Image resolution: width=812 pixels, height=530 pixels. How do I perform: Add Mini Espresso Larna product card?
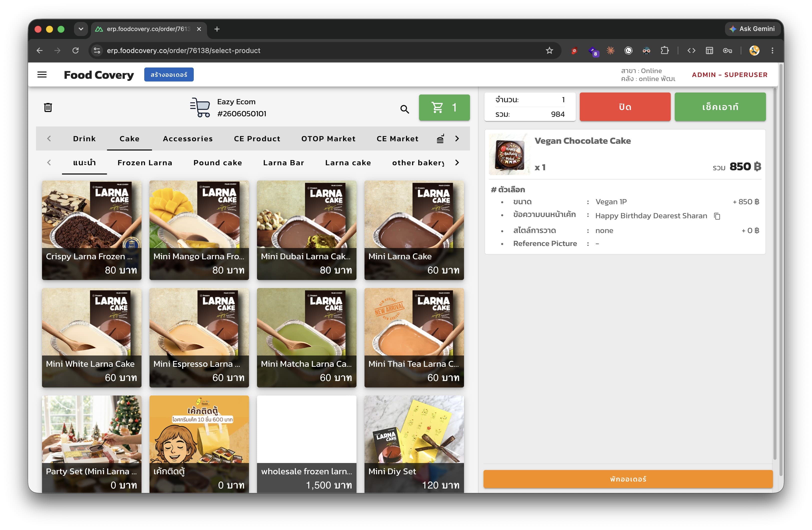(199, 338)
